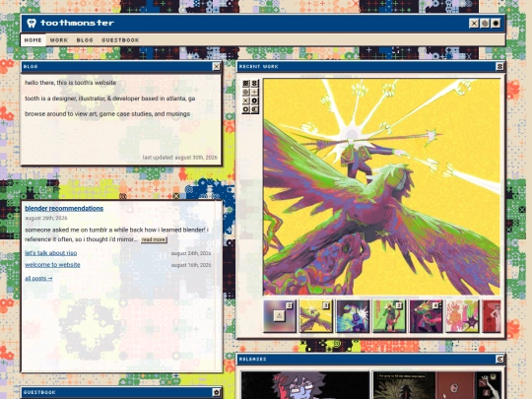Click the Guestbook panel header icon
Viewport: 532px width, 399px height.
pos(216,392)
